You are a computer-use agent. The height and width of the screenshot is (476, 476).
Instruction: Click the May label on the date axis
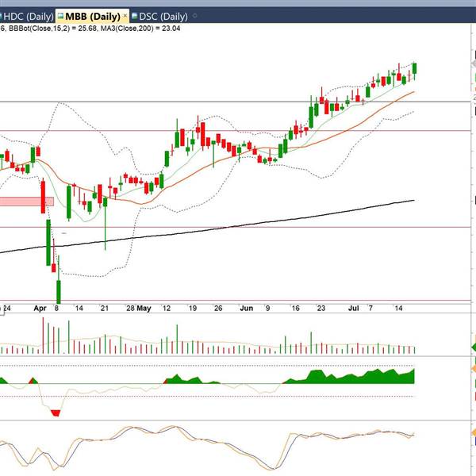(144, 309)
